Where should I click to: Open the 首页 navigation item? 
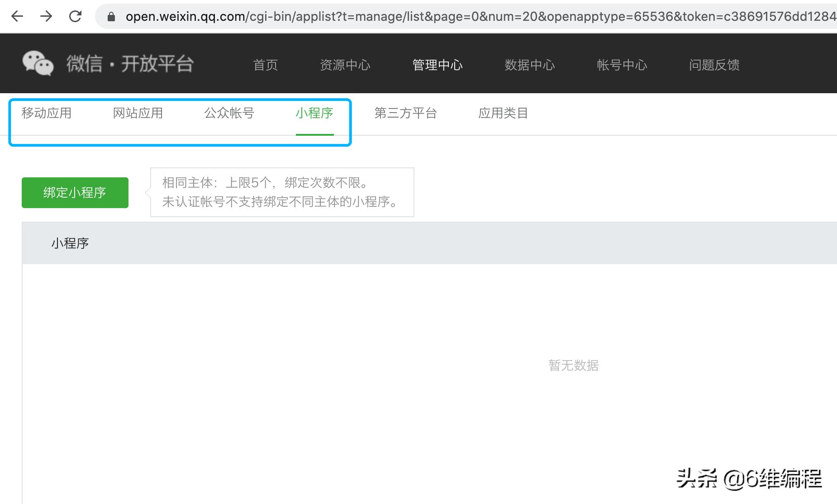coord(266,65)
